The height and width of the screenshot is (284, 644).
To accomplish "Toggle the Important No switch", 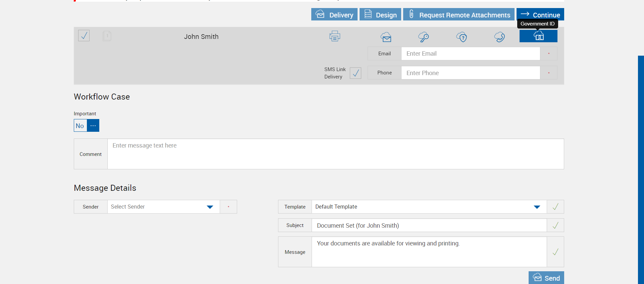I will pos(80,126).
